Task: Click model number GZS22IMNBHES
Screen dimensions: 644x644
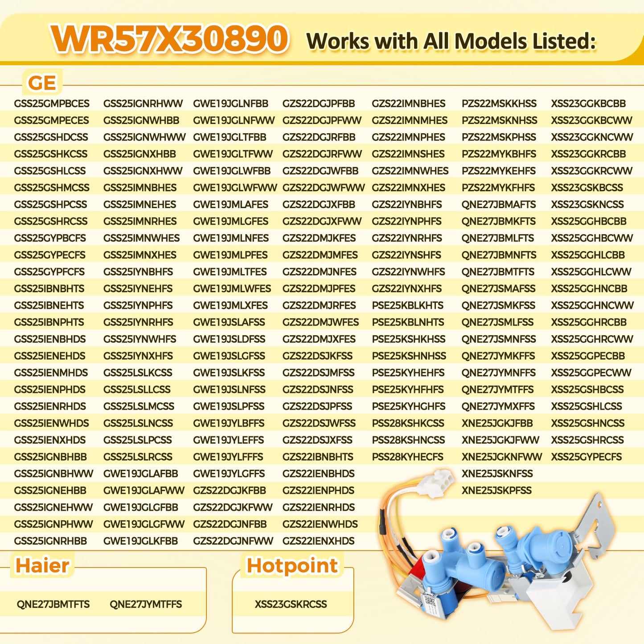Action: [x=409, y=103]
